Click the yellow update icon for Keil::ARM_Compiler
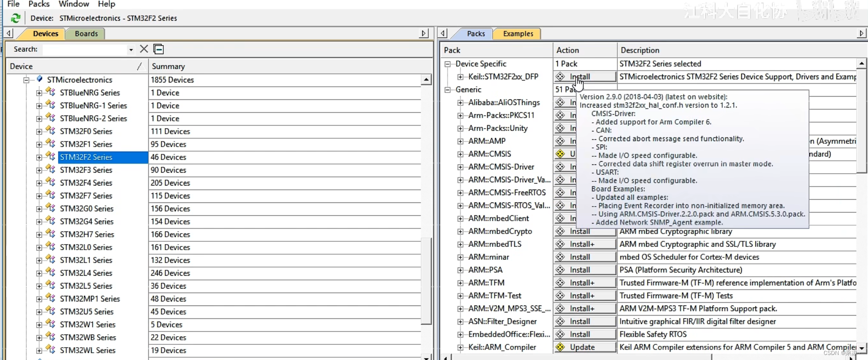 (x=561, y=347)
